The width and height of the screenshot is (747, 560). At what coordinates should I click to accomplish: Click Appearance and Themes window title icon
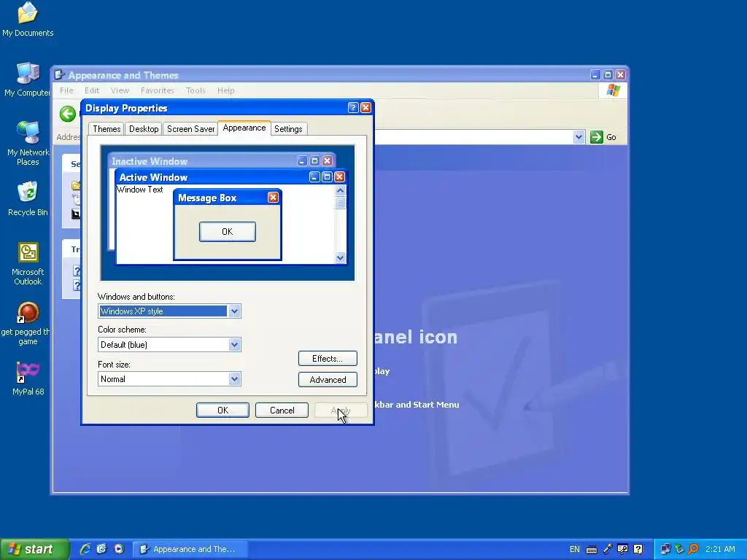point(59,75)
